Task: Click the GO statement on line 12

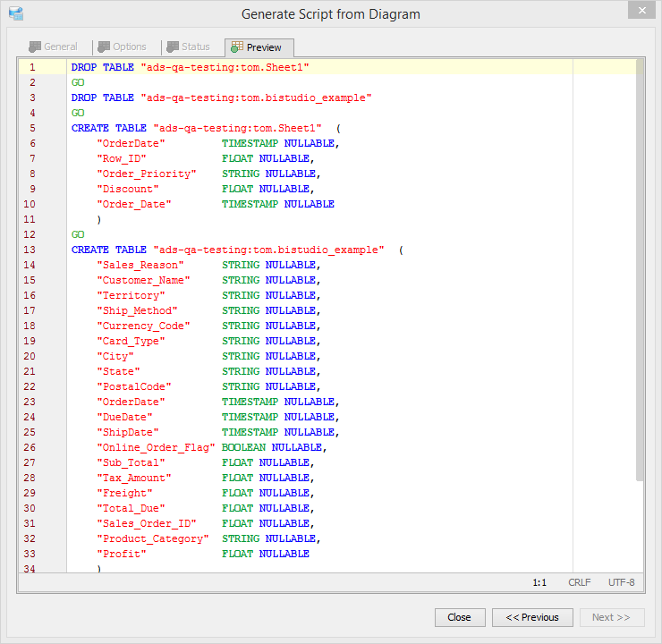Action: (x=78, y=234)
